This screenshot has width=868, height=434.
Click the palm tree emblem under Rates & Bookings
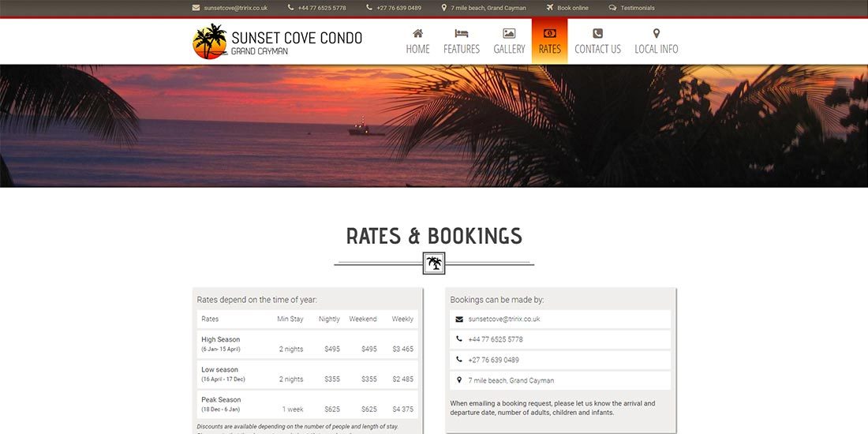[434, 264]
